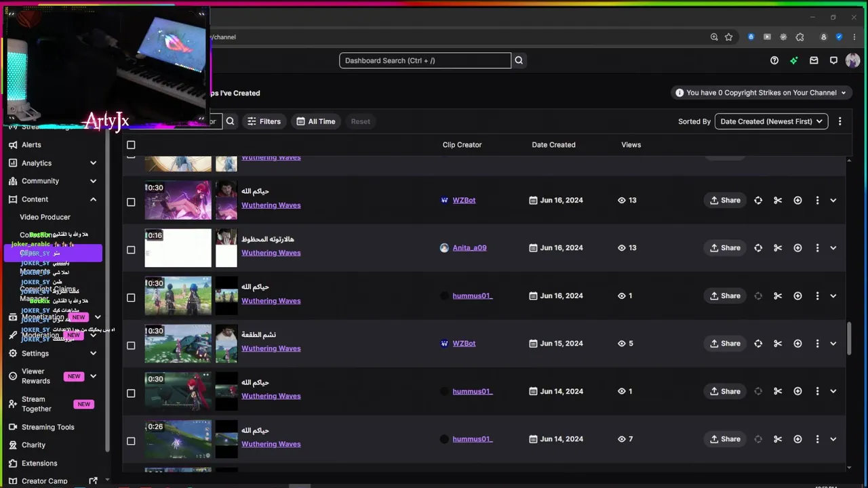Screen dimensions: 868x488
Task: Open the whispers chat bubble icon
Action: point(833,60)
